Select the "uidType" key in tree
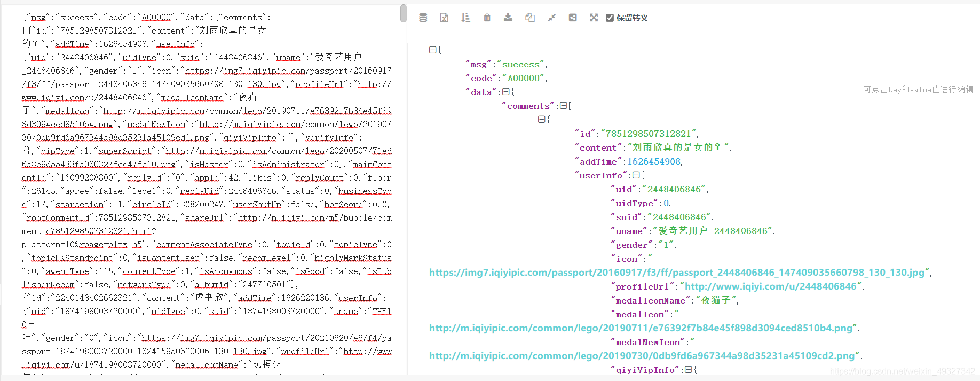Screen dimensions: 980x381 (635, 203)
